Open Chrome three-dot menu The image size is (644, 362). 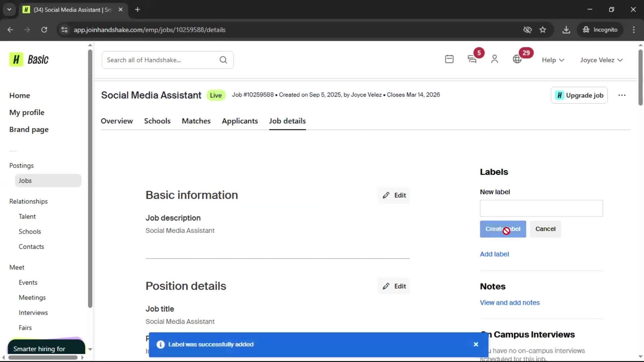pos(634,30)
